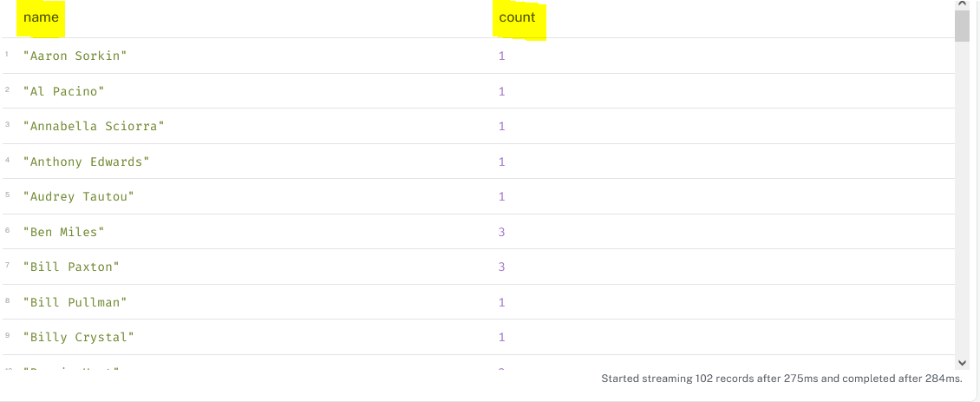This screenshot has width=980, height=402.
Task: Select the "Anthony Edwards" name cell
Action: [x=87, y=161]
